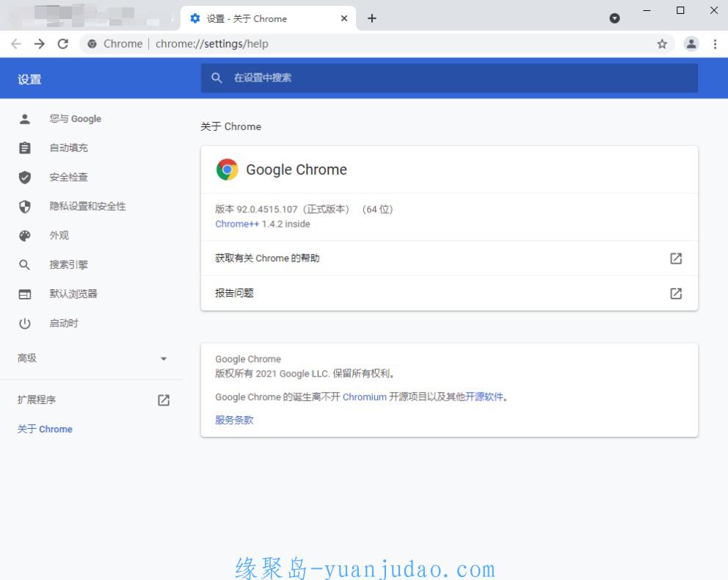
Task: Click 报告问题 row
Action: pos(449,293)
